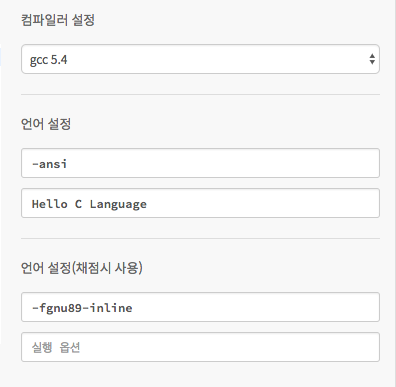Place cursor on word 'Hello' in field
This screenshot has height=387, width=396.
[x=49, y=204]
